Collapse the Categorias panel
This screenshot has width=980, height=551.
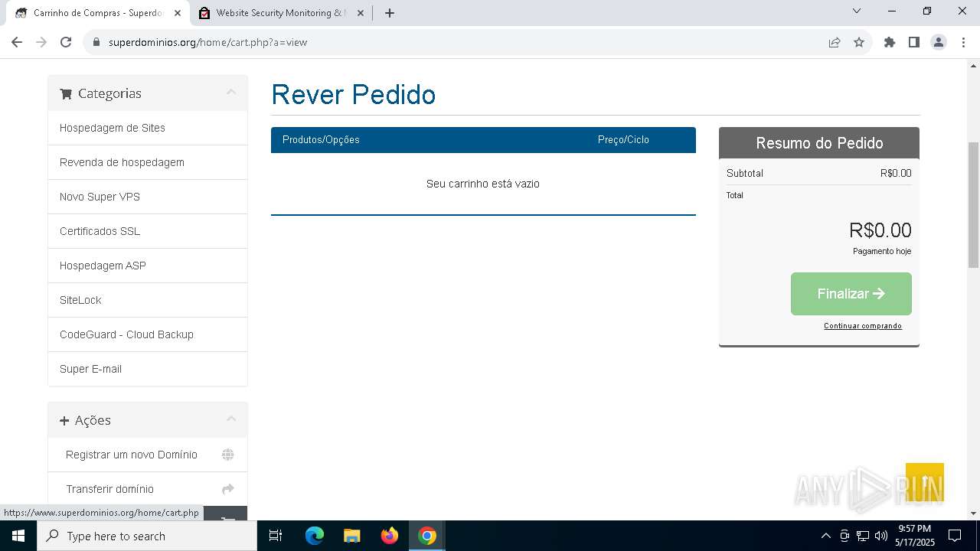[x=230, y=93]
